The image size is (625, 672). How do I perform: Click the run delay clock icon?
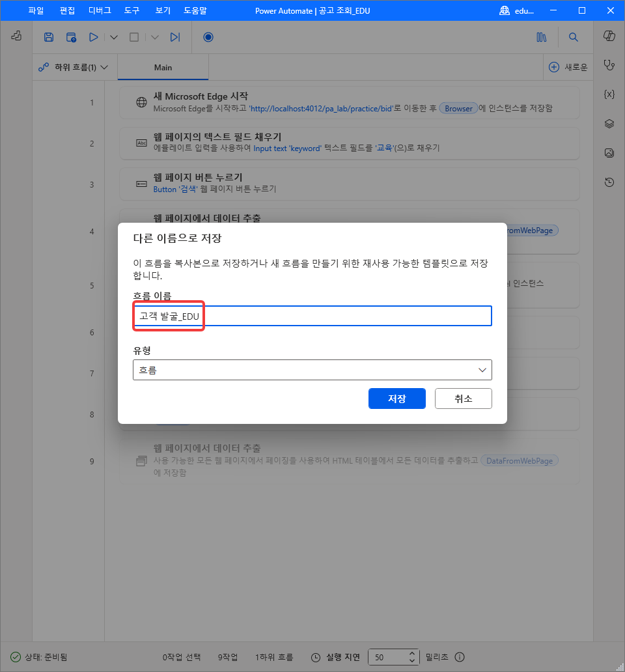316,658
